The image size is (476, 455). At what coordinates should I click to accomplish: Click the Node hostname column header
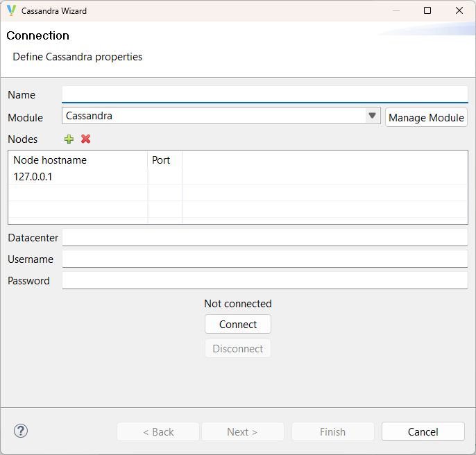pos(50,160)
